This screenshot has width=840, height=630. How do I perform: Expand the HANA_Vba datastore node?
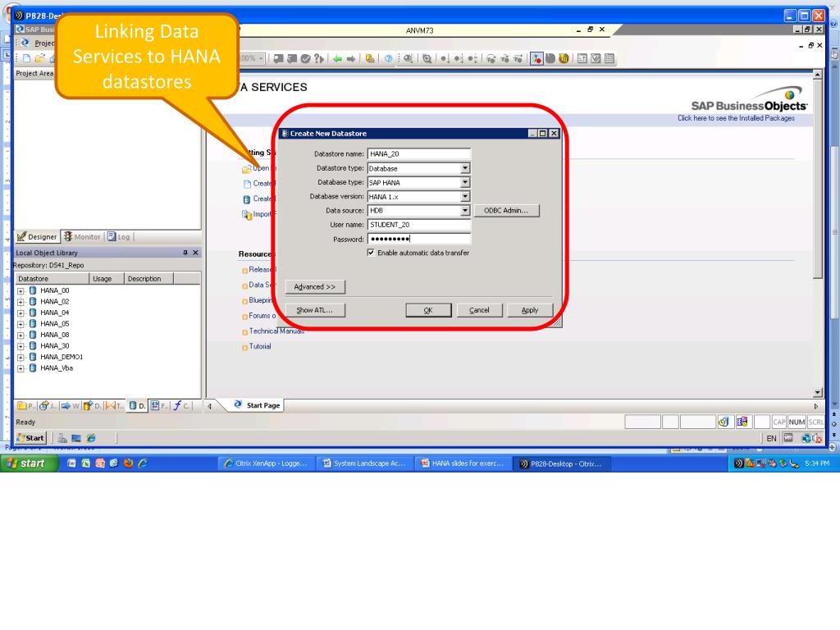[x=21, y=368]
